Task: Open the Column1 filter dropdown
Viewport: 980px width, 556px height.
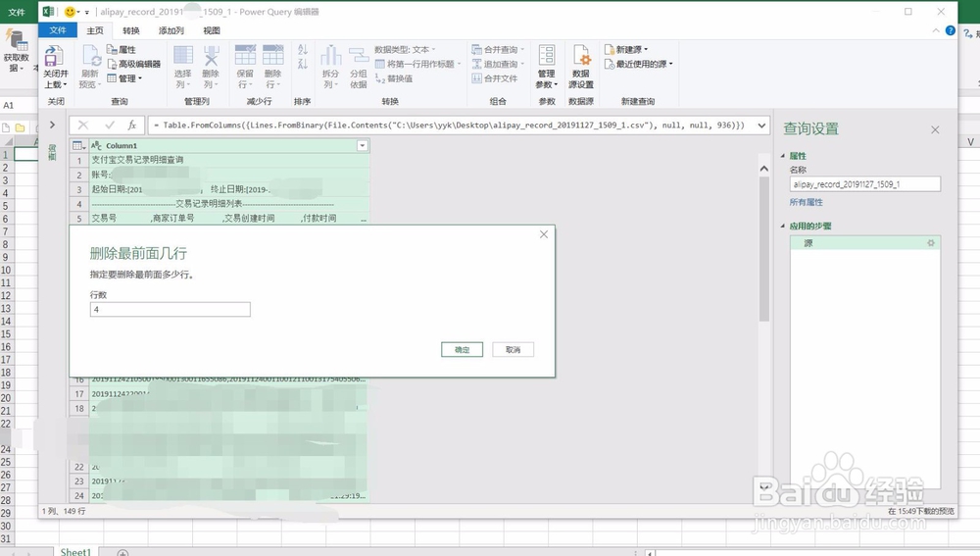Action: coord(362,146)
